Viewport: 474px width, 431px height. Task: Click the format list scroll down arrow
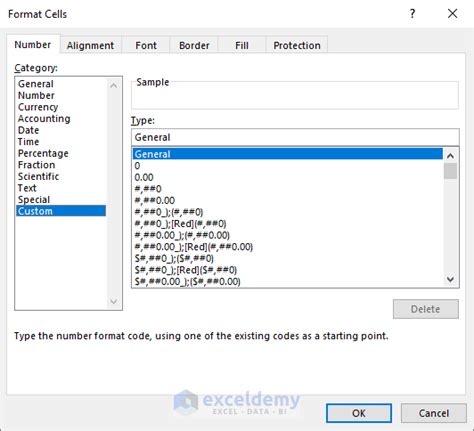tap(450, 279)
